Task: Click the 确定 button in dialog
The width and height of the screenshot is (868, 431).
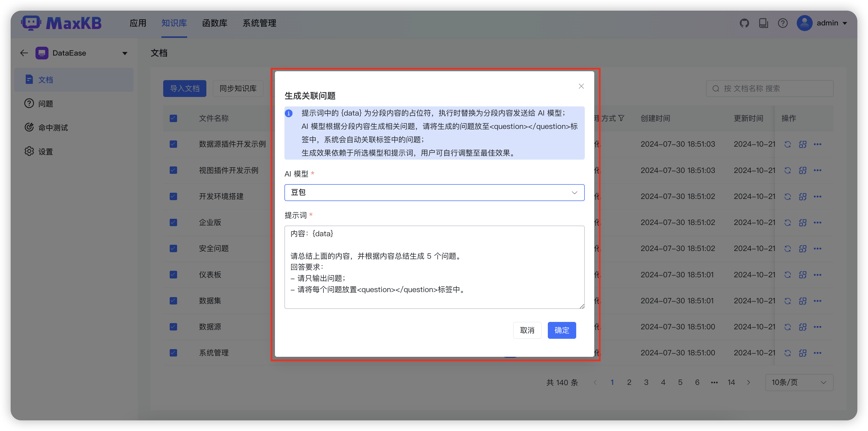Action: 562,330
